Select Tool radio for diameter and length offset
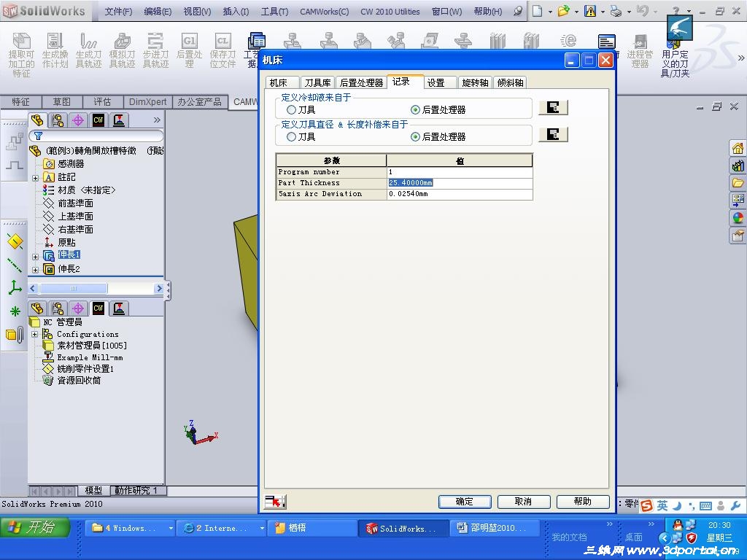This screenshot has width=747, height=560. point(292,137)
